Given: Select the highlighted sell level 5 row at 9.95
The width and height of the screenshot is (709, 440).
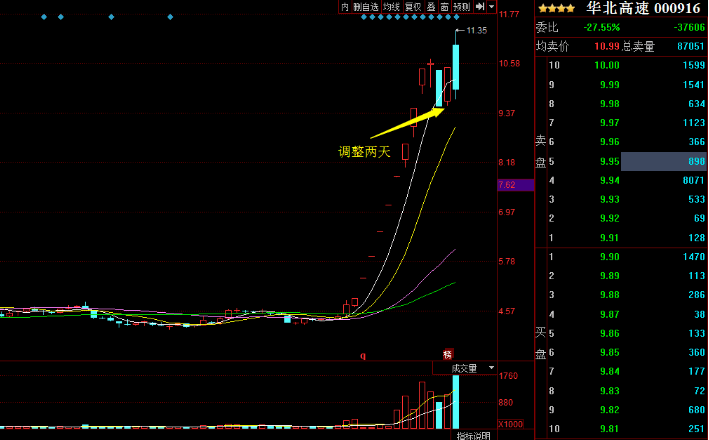Looking at the screenshot, I should 621,161.
